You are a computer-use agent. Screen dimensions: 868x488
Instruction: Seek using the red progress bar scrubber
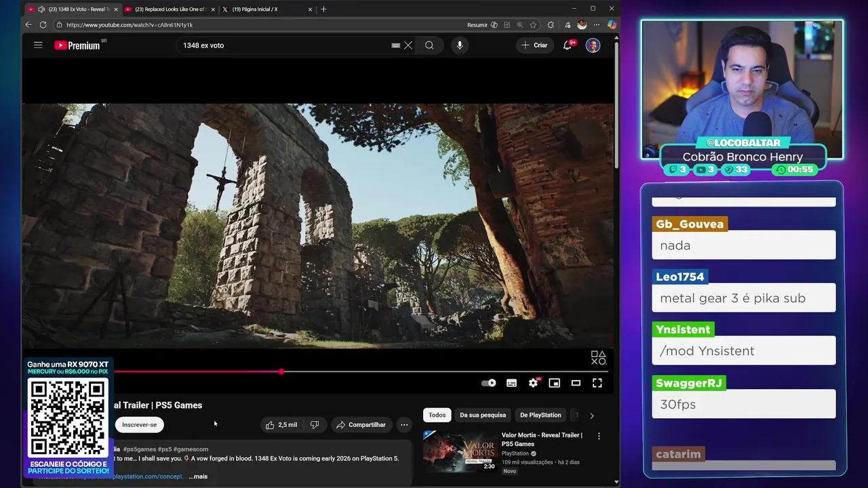[281, 371]
